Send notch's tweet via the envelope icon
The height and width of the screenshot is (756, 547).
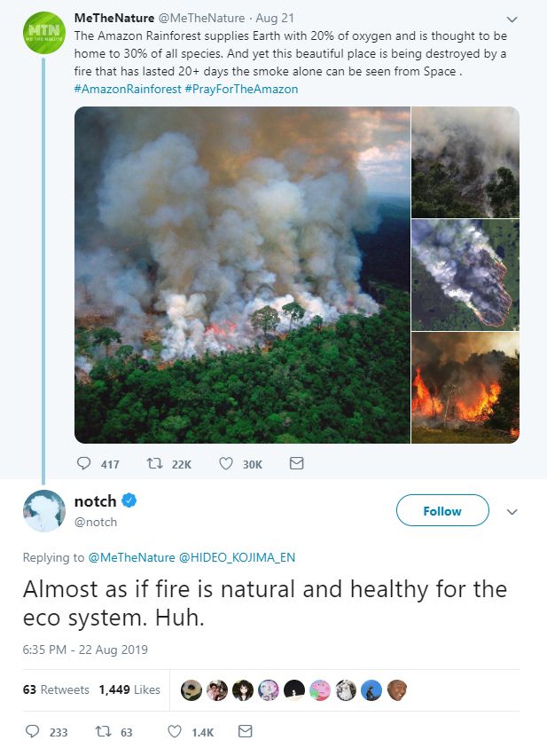[245, 731]
